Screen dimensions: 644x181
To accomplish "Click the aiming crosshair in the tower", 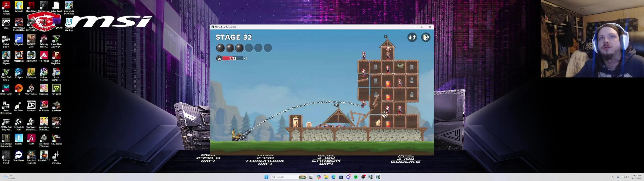I will click(384, 114).
